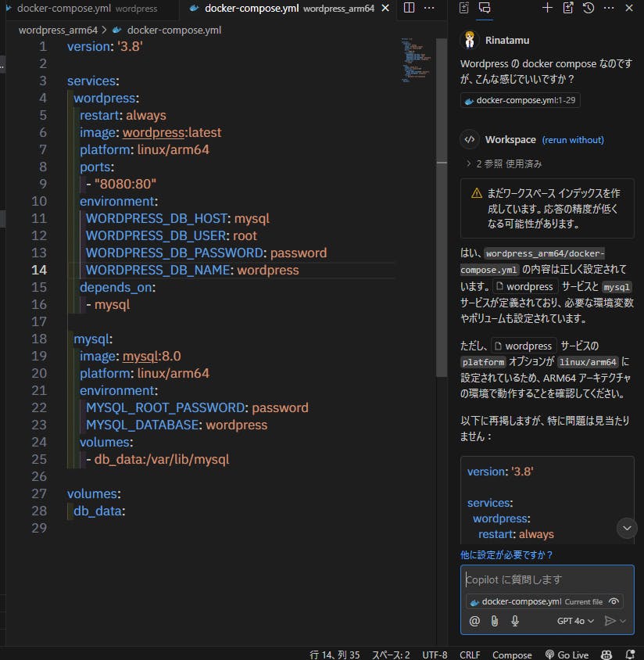Start voice chat with microphone icon
This screenshot has width=644, height=660.
(x=515, y=621)
